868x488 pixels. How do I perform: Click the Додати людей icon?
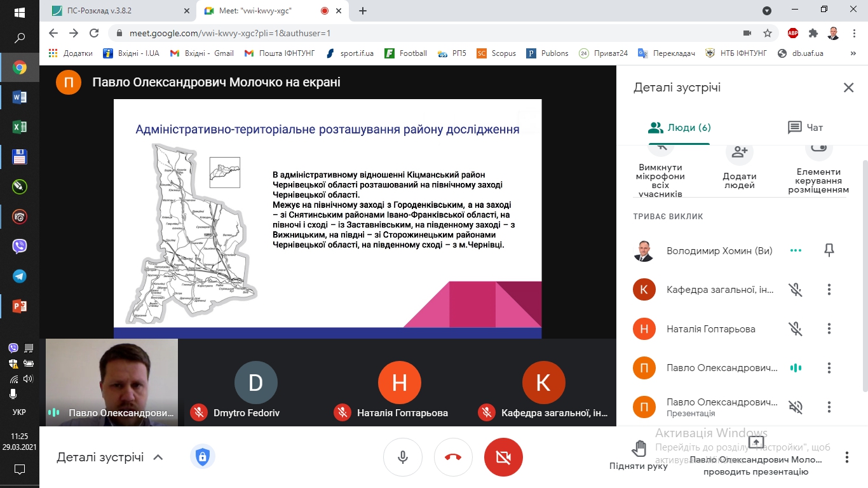(x=740, y=152)
